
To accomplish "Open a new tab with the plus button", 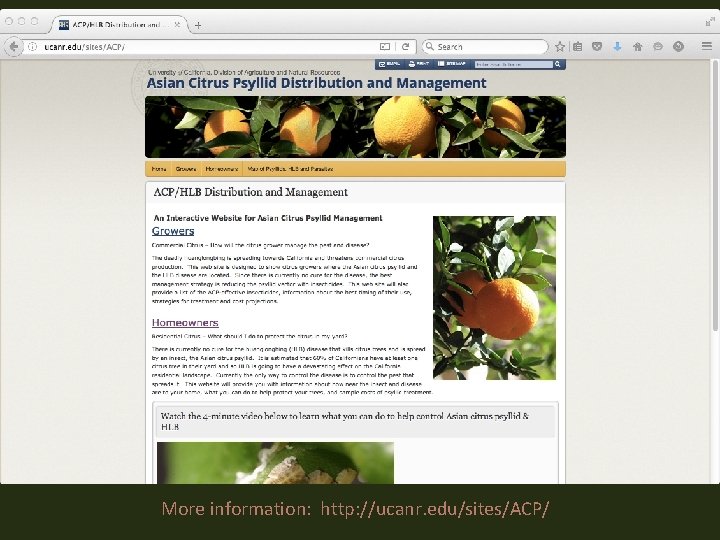I will [x=198, y=25].
